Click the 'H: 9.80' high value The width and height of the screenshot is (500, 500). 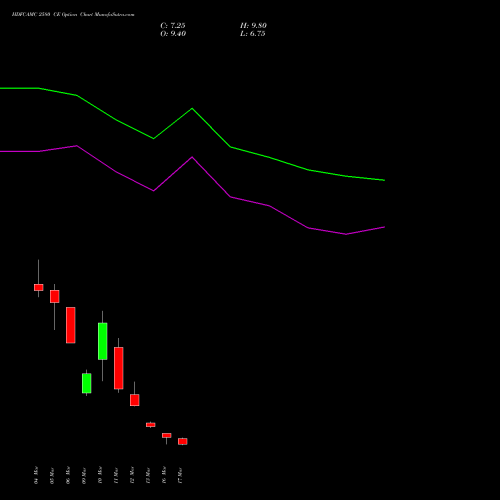pyautogui.click(x=253, y=26)
